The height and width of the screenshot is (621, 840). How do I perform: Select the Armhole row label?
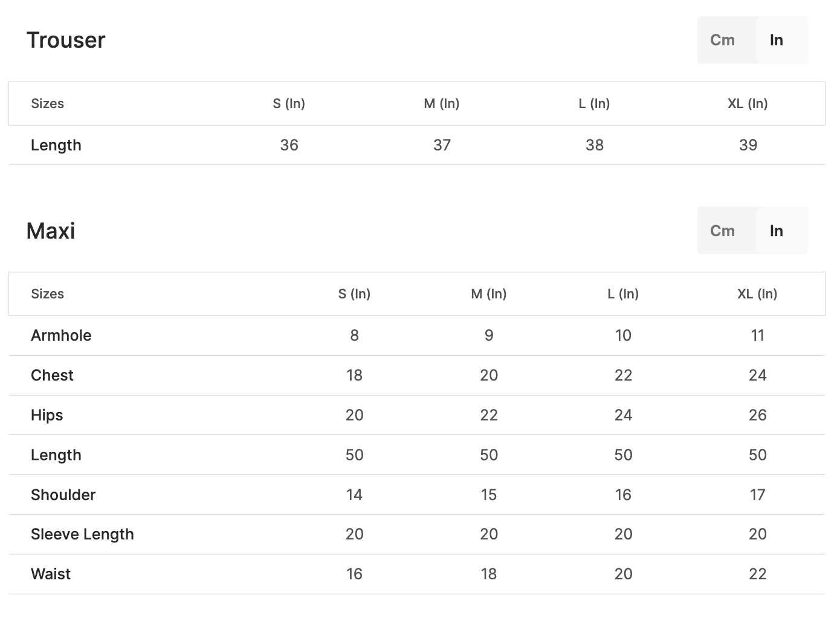61,336
